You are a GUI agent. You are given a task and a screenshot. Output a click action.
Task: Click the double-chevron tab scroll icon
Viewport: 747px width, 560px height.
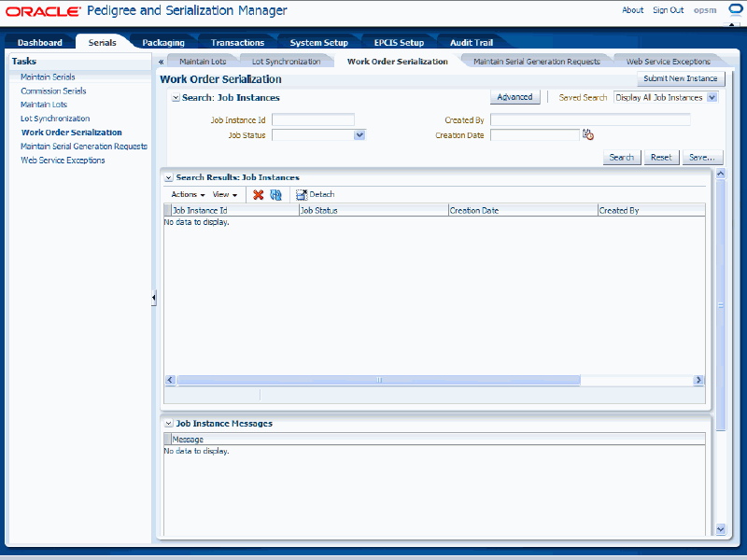click(x=161, y=62)
